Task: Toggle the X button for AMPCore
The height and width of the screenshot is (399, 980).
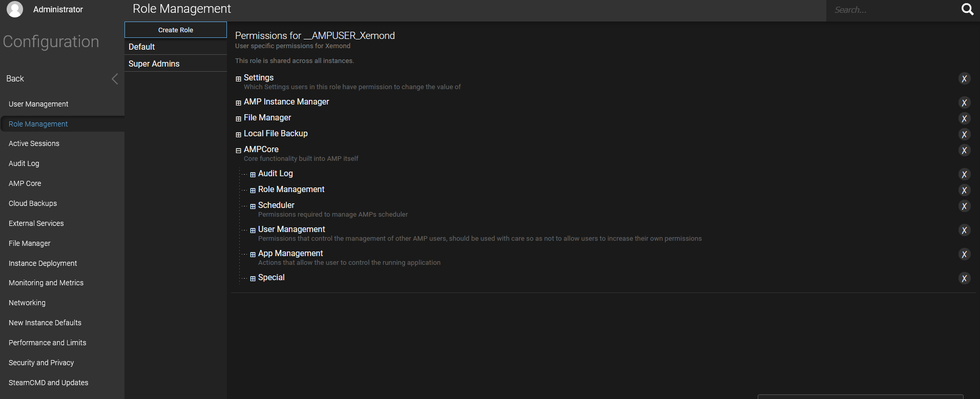Action: click(x=964, y=150)
